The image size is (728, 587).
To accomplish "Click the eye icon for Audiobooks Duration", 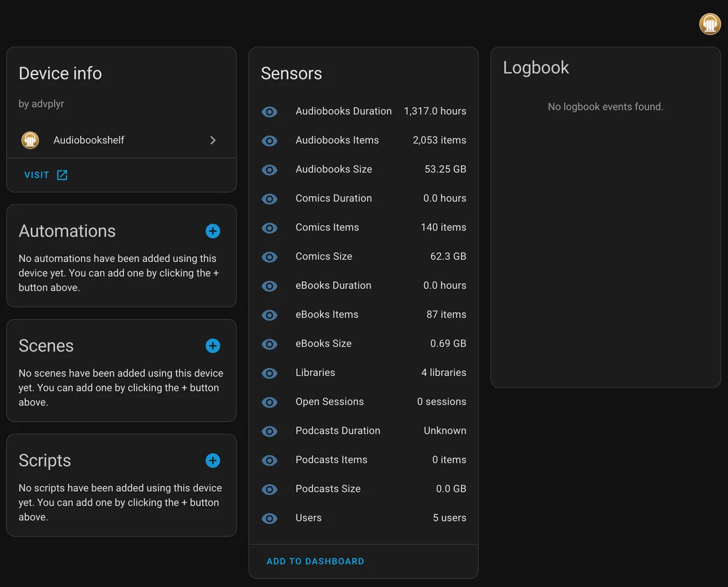I will tap(269, 112).
